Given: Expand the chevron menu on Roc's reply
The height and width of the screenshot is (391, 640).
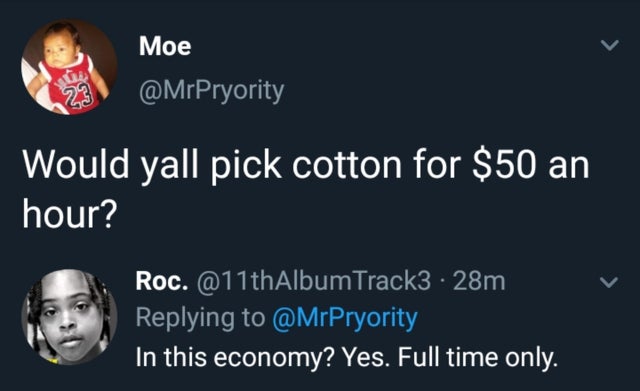Looking at the screenshot, I should pyautogui.click(x=609, y=282).
